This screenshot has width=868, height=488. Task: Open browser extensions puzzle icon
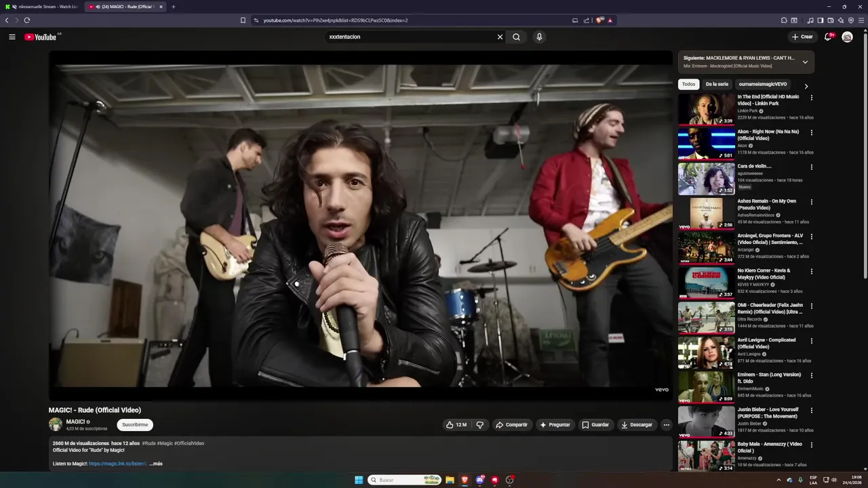point(784,20)
